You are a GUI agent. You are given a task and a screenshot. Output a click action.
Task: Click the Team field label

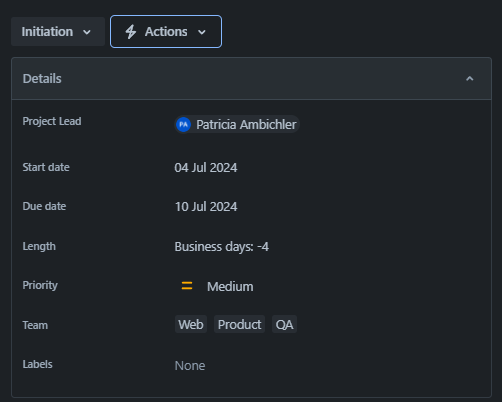point(35,325)
